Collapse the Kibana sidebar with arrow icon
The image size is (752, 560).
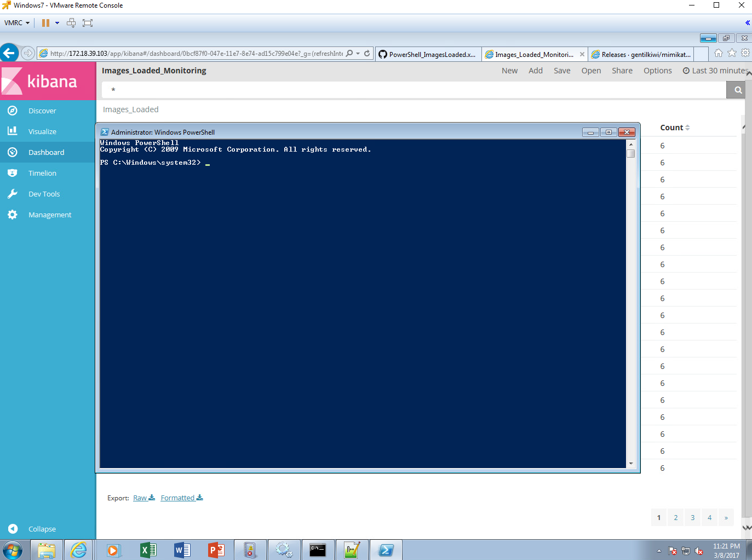pos(13,529)
